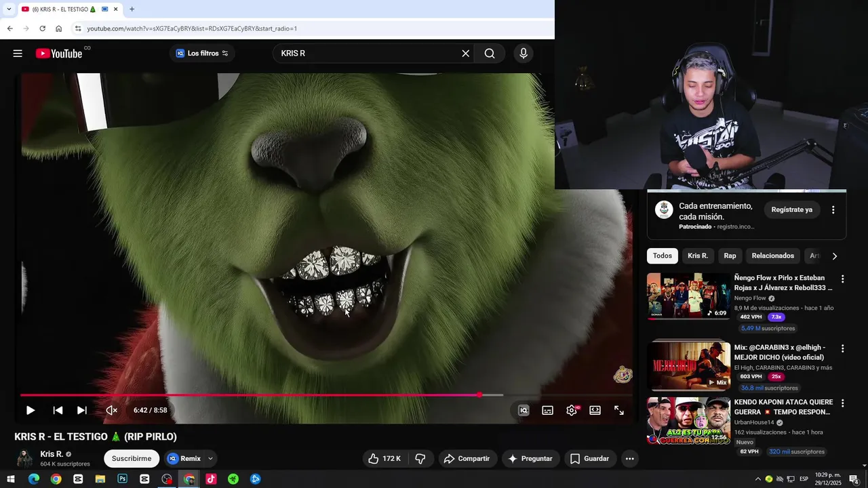868x488 pixels.
Task: Save the video with Guardar
Action: (x=590, y=459)
